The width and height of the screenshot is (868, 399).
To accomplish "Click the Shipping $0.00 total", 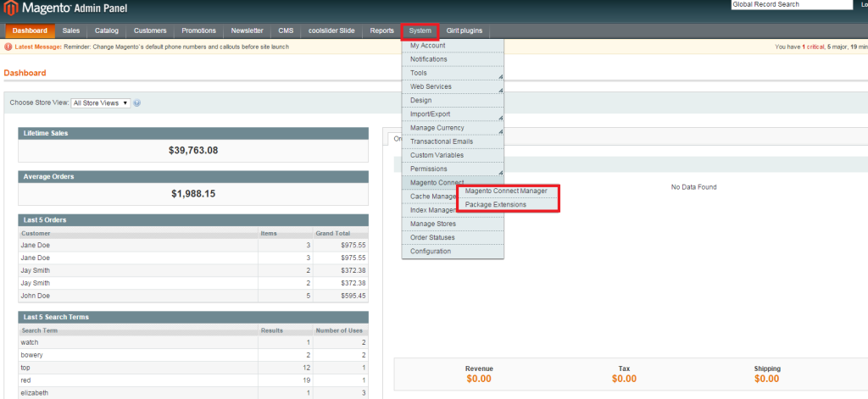I will (766, 379).
